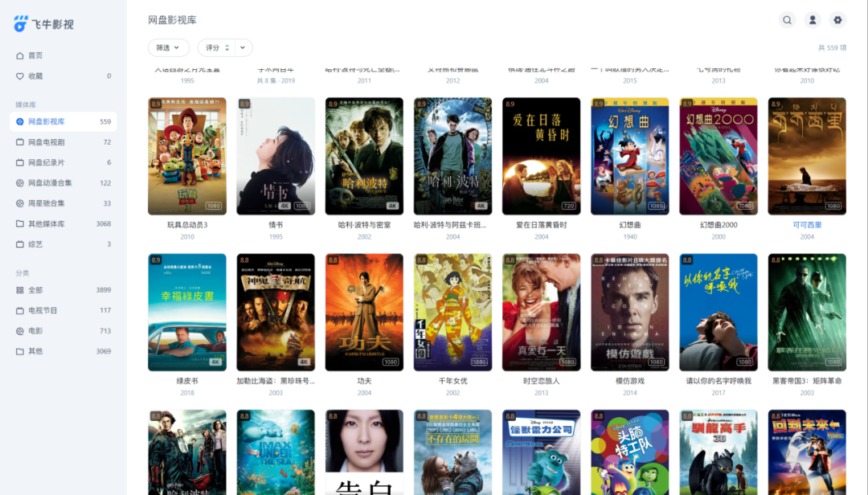The height and width of the screenshot is (495, 868).
Task: Select 网盘动漫合集 library
Action: click(x=63, y=182)
